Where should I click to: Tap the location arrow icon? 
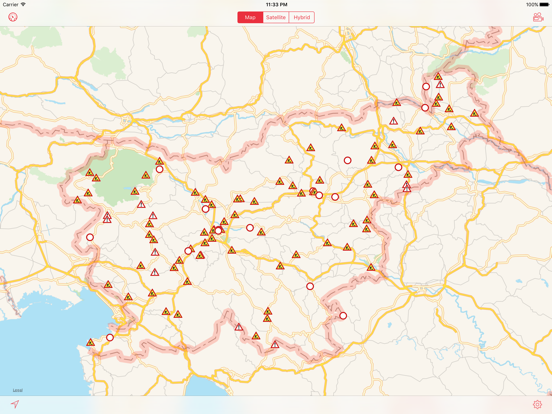[14, 404]
